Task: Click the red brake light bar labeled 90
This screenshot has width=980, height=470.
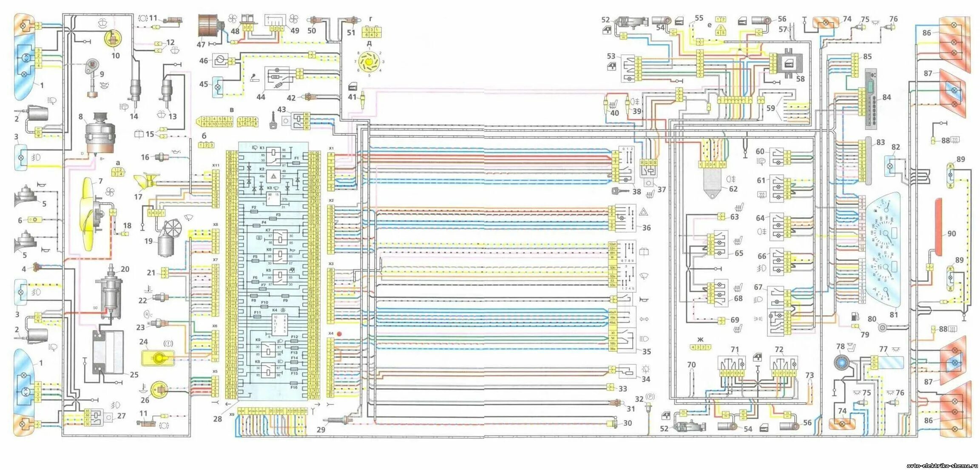Action: tap(938, 227)
